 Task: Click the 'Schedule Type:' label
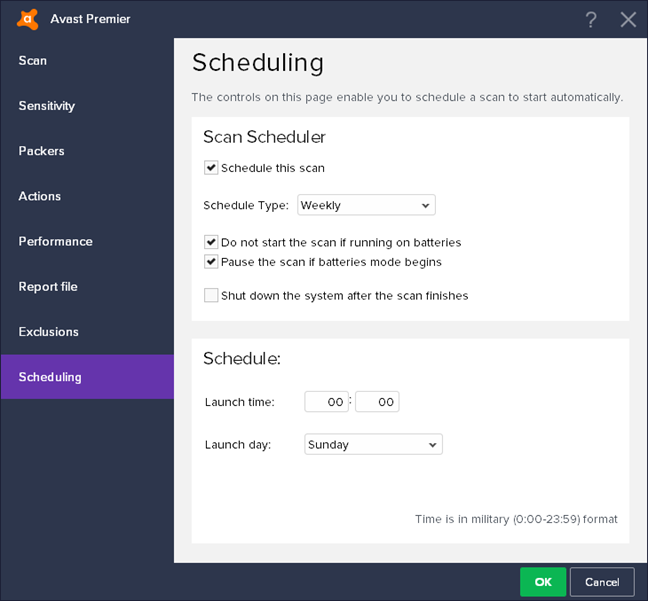246,205
